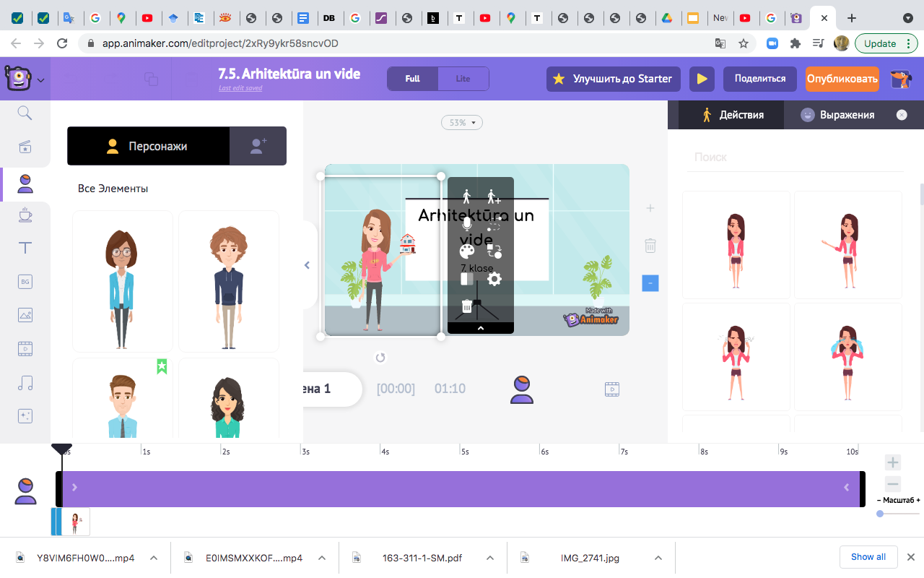Select the crying pose action thumbnail
Screen dimensions: 924x578
pyautogui.click(x=848, y=356)
